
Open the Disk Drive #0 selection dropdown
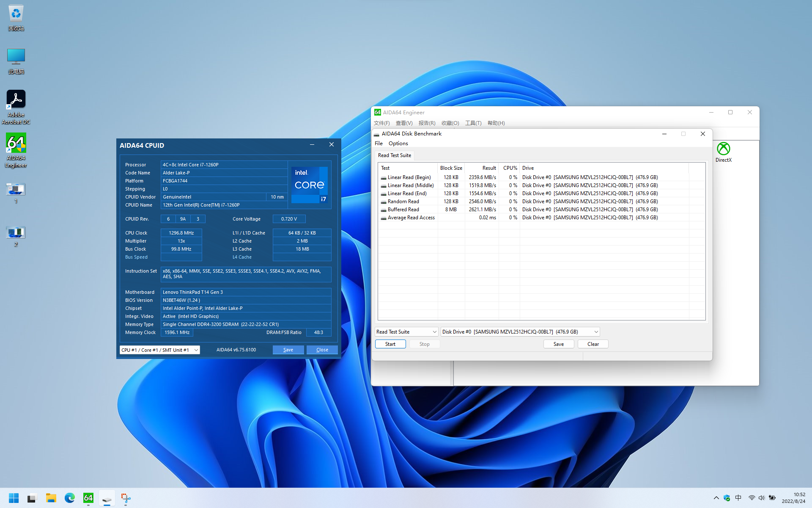pyautogui.click(x=520, y=332)
